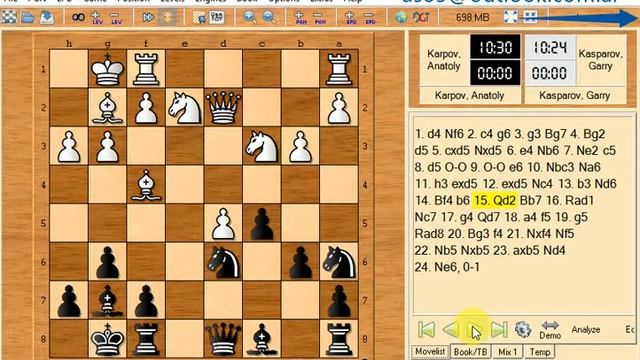
Task: Select the white king on g1
Action: click(107, 69)
